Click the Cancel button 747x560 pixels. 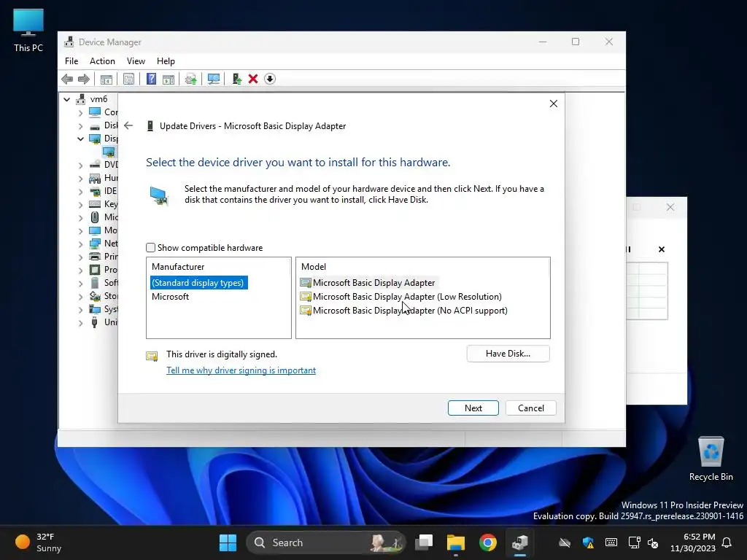click(531, 408)
